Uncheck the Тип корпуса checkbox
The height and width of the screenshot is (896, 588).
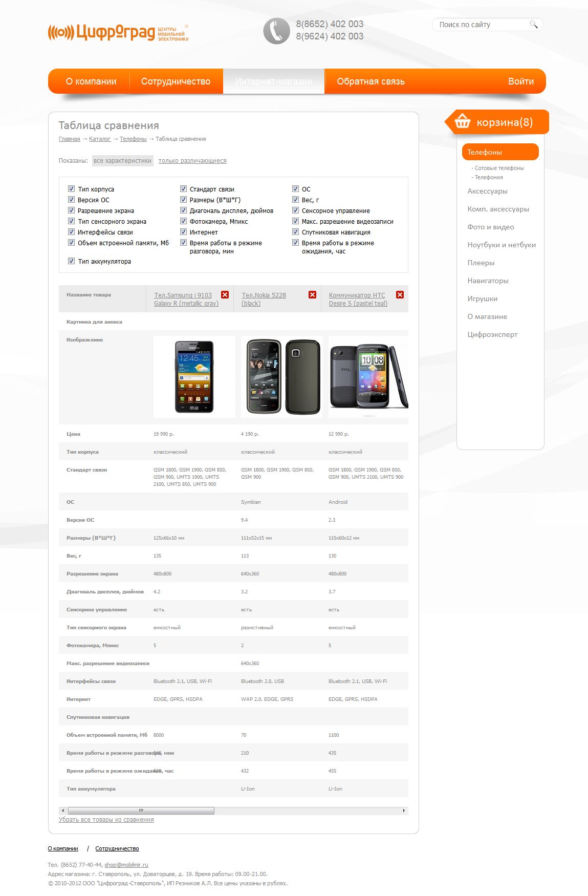[x=71, y=189]
